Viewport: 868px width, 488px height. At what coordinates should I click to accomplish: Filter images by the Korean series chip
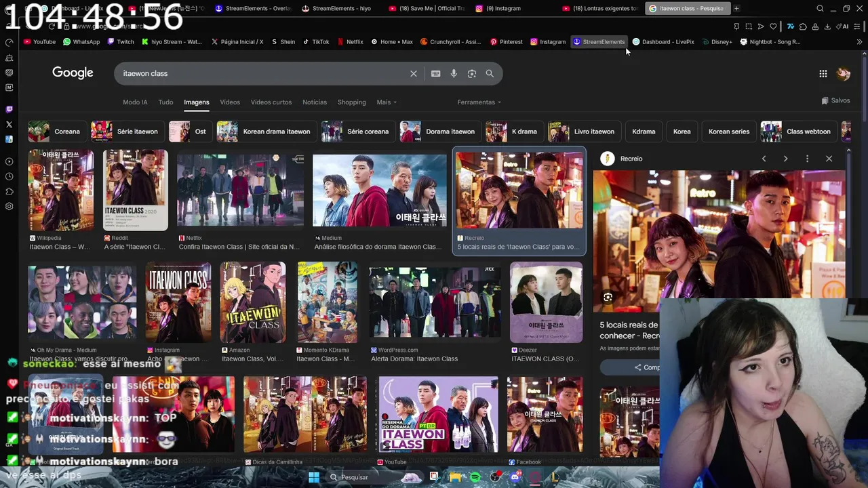(728, 131)
